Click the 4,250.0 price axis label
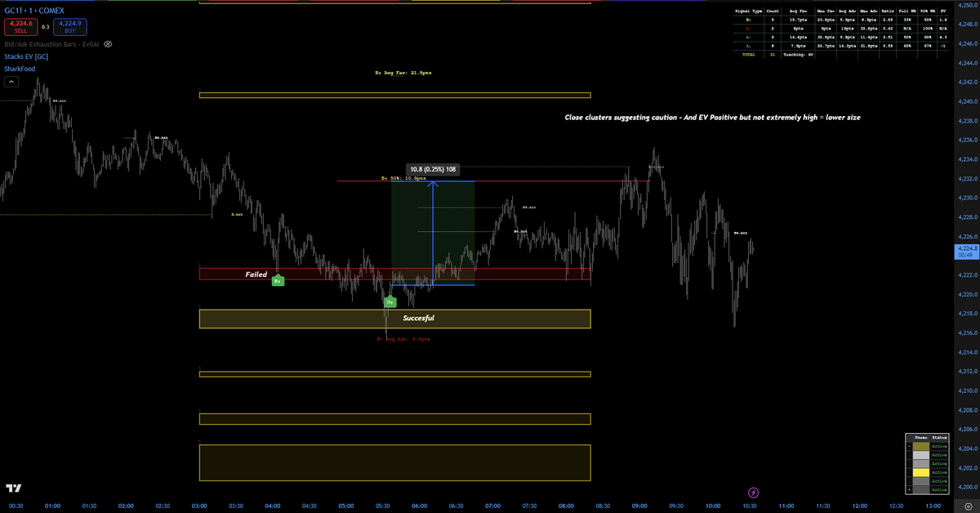This screenshot has width=980, height=513. click(x=966, y=6)
